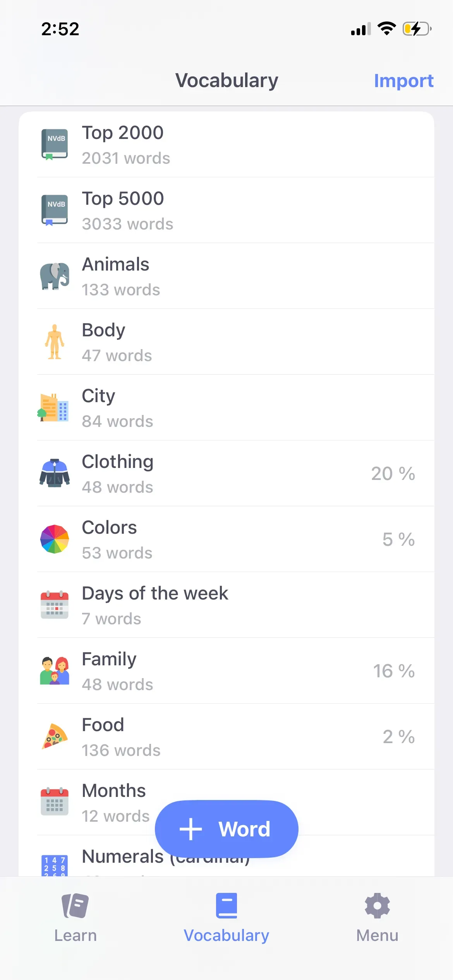Select the Animals elephant icon

pos(55,276)
